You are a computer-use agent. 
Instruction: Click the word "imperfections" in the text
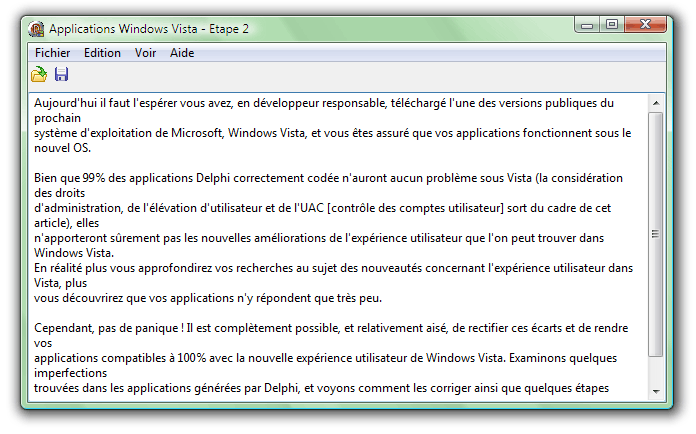tap(70, 373)
